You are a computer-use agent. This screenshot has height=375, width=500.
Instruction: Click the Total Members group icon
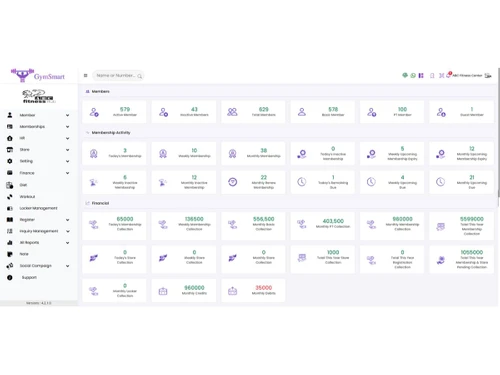(x=232, y=112)
